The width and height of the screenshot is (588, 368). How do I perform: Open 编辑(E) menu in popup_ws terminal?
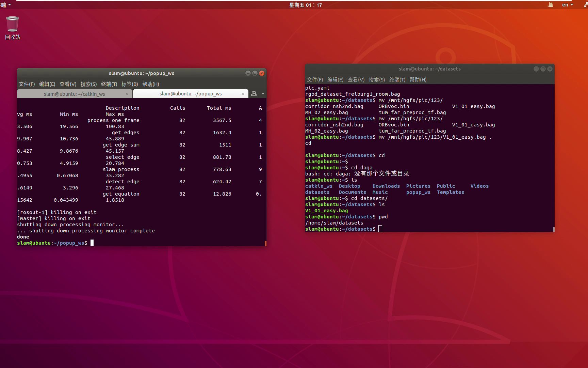click(x=47, y=84)
